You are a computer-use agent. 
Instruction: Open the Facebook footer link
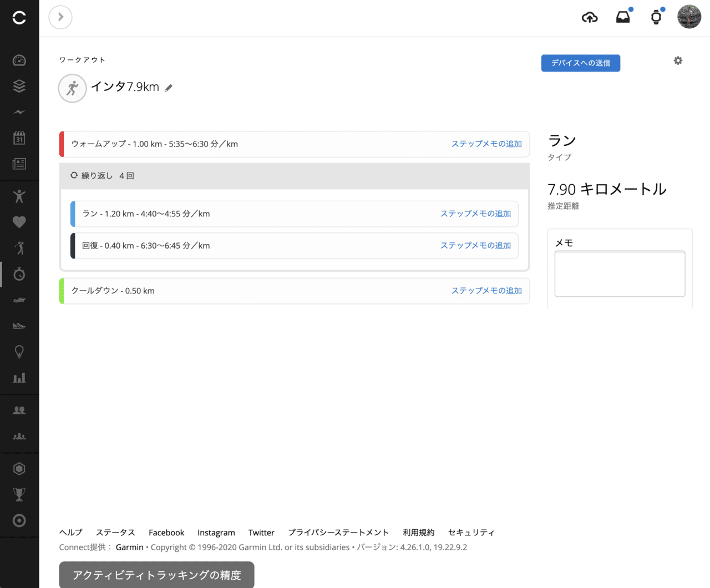click(x=166, y=533)
